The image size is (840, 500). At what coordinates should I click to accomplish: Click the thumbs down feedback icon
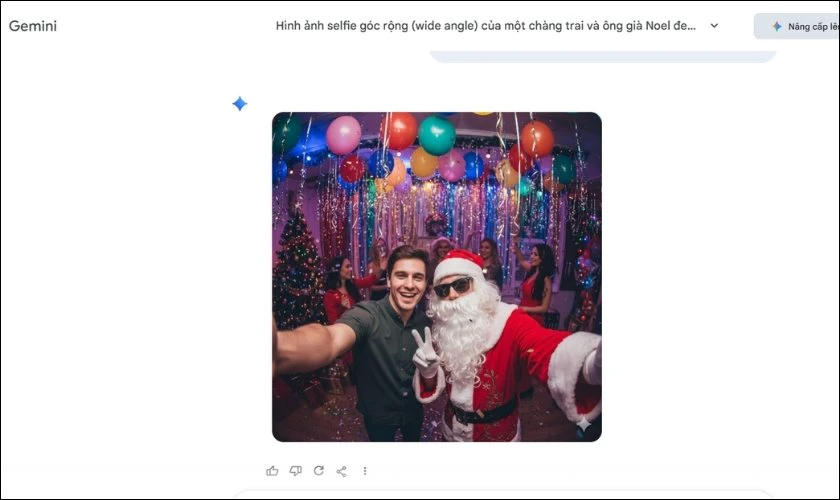(x=295, y=470)
